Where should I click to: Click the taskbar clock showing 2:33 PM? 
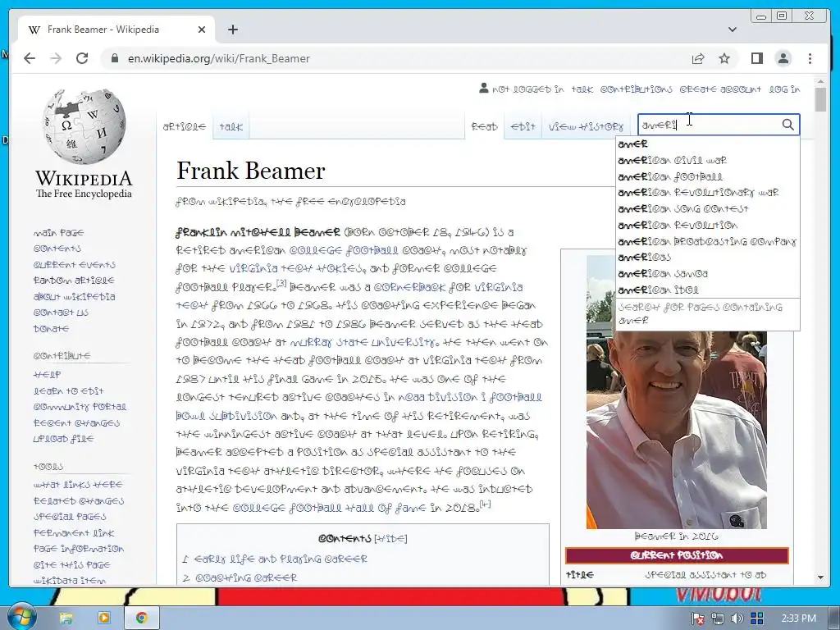798,619
